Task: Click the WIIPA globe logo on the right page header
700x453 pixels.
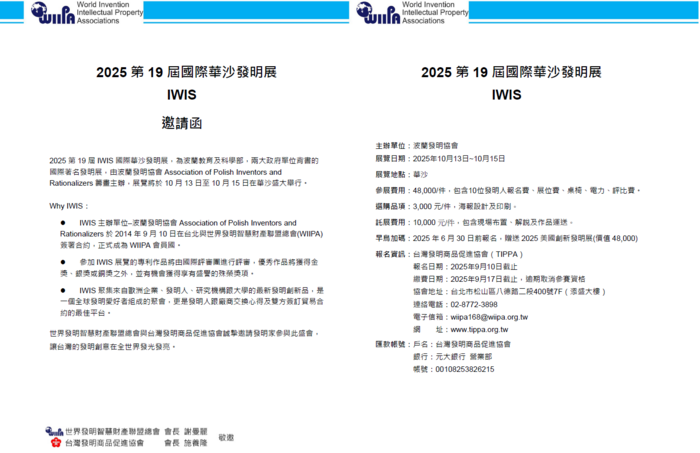Action: point(378,12)
